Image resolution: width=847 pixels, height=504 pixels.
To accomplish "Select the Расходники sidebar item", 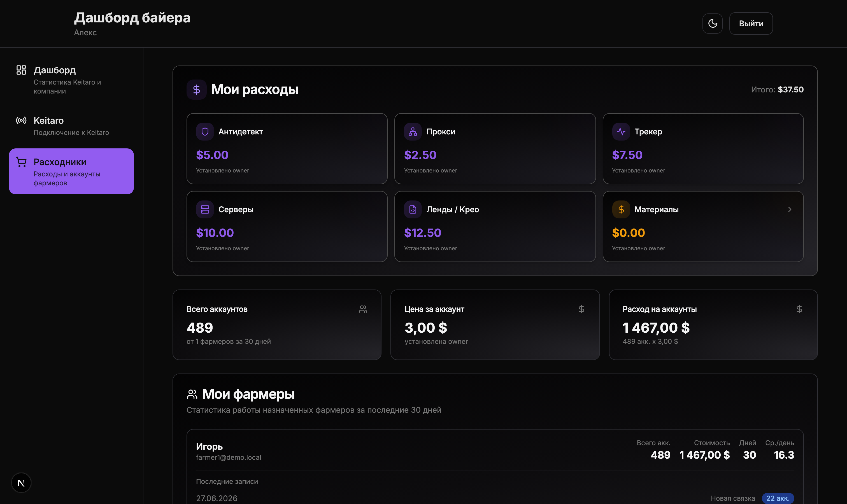I will [x=71, y=171].
